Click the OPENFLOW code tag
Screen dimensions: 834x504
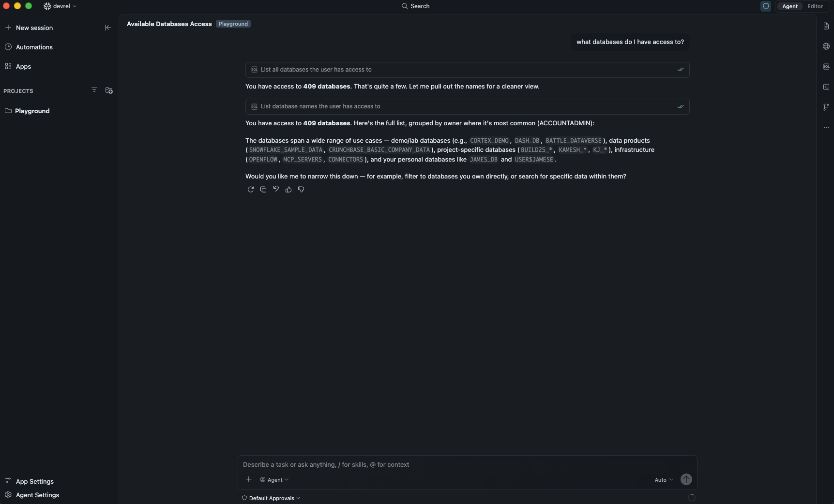point(263,160)
